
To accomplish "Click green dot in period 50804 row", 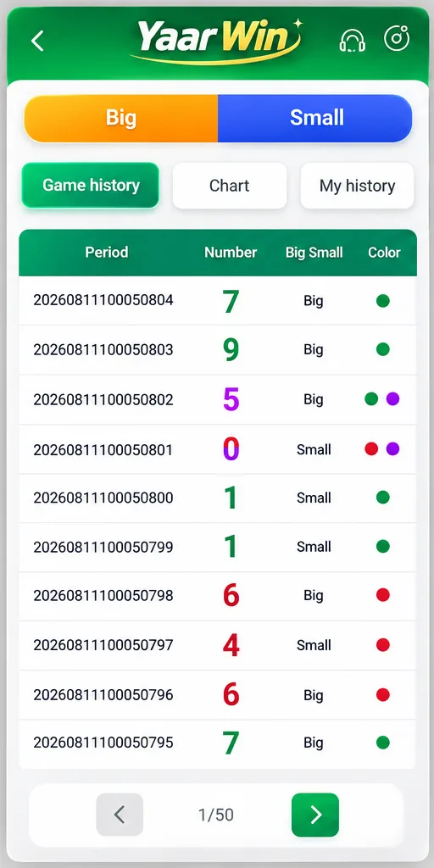I will click(383, 301).
